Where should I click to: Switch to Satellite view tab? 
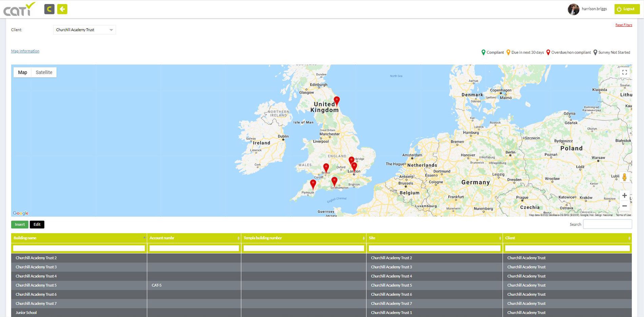point(44,72)
